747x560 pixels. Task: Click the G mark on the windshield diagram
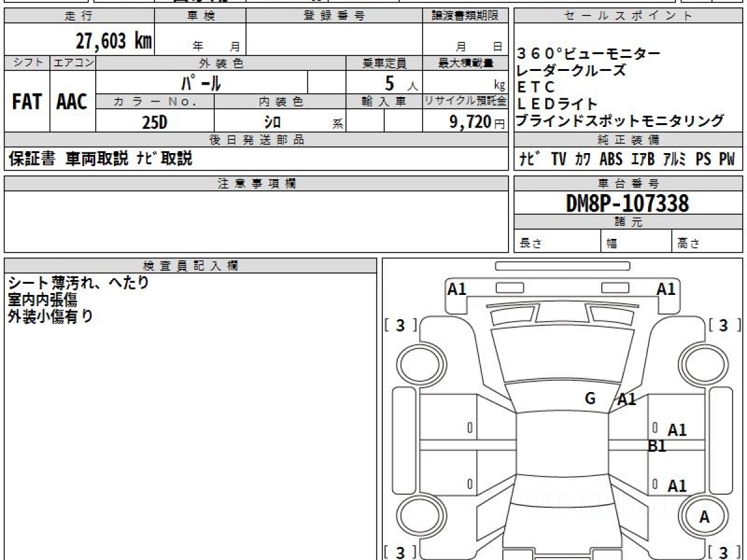[590, 398]
